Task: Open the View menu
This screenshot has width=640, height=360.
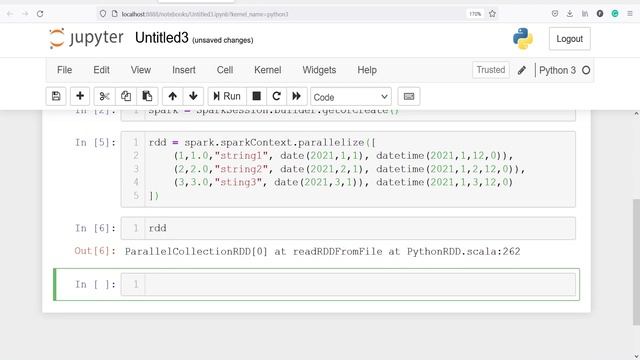Action: [x=141, y=70]
